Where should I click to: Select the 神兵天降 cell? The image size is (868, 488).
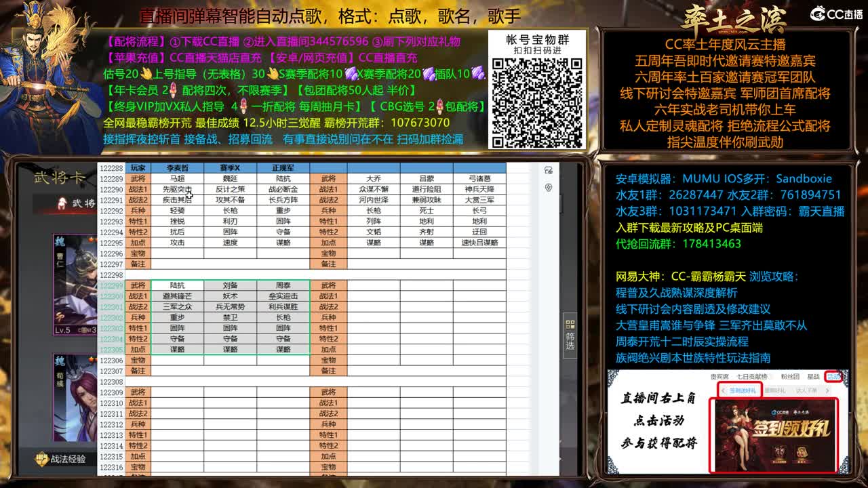click(479, 189)
